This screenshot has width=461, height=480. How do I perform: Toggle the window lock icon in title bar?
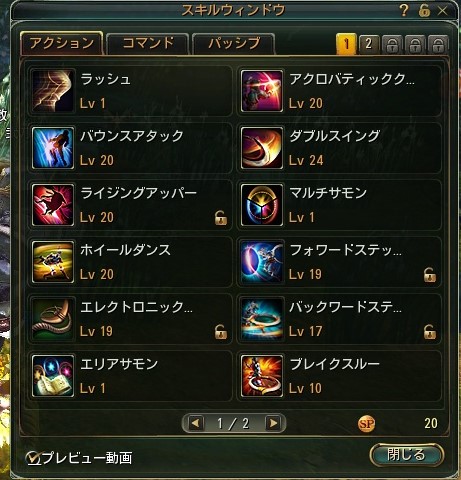click(x=424, y=11)
